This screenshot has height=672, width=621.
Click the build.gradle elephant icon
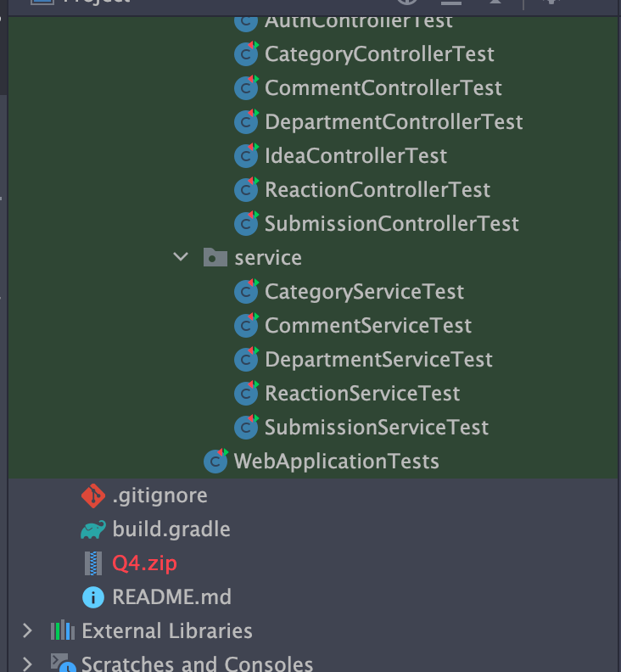[92, 529]
